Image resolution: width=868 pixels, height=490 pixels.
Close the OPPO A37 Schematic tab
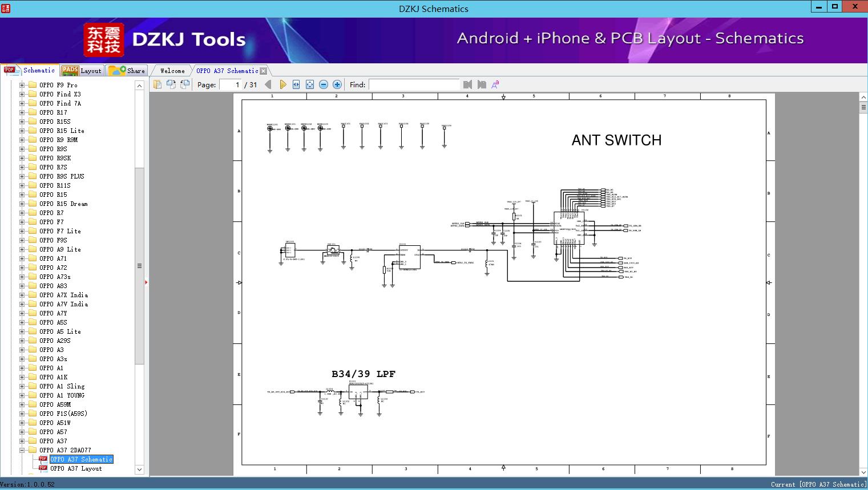(x=263, y=71)
